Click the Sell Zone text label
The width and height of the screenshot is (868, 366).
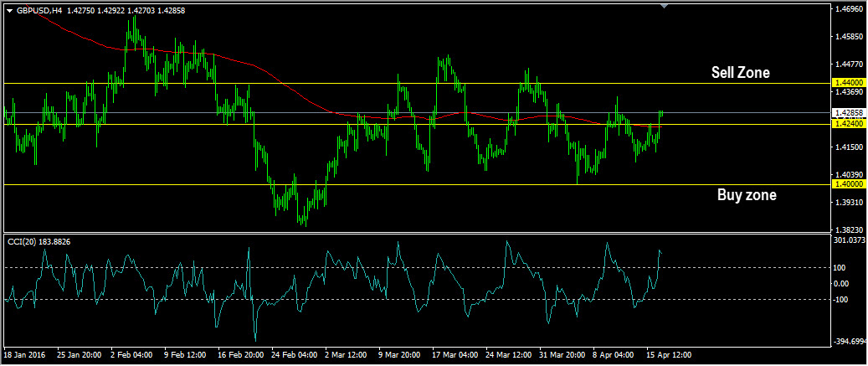click(740, 73)
